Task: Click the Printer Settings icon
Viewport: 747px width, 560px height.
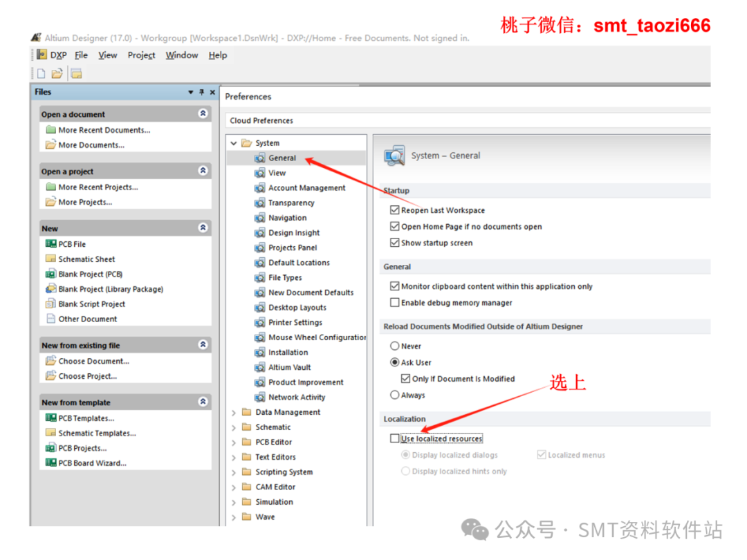Action: (259, 322)
